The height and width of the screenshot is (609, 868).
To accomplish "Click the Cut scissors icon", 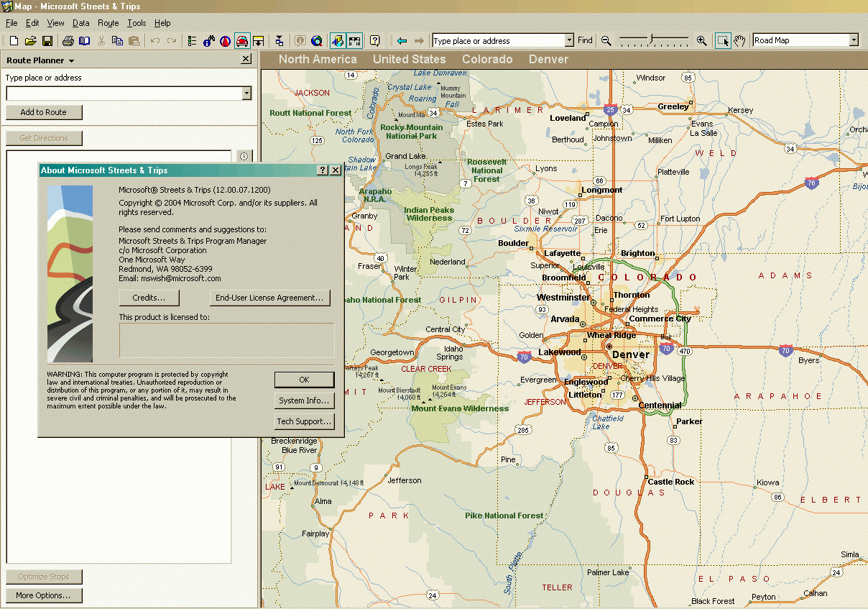I will tap(102, 41).
